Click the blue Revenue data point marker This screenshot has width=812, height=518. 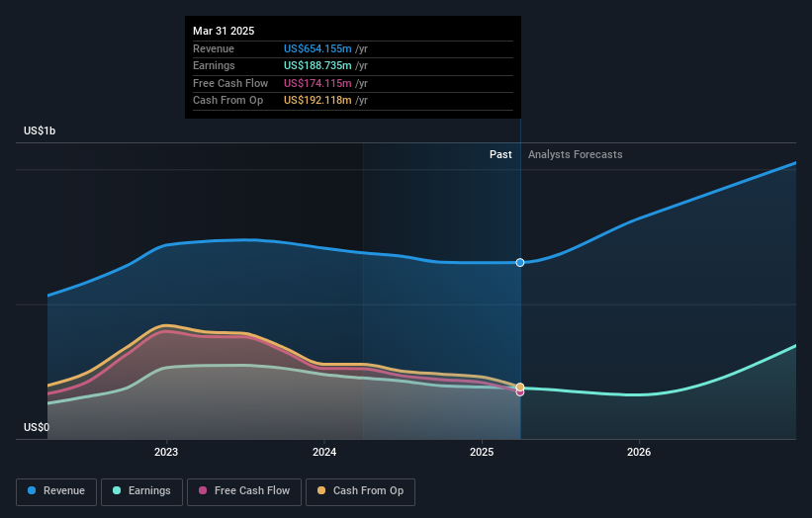point(520,263)
